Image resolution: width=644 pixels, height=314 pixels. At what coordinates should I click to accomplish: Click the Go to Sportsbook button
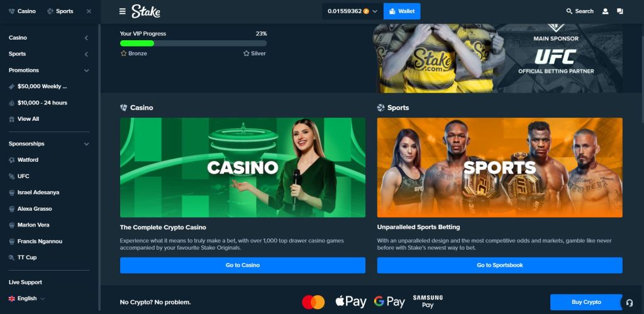pos(500,265)
